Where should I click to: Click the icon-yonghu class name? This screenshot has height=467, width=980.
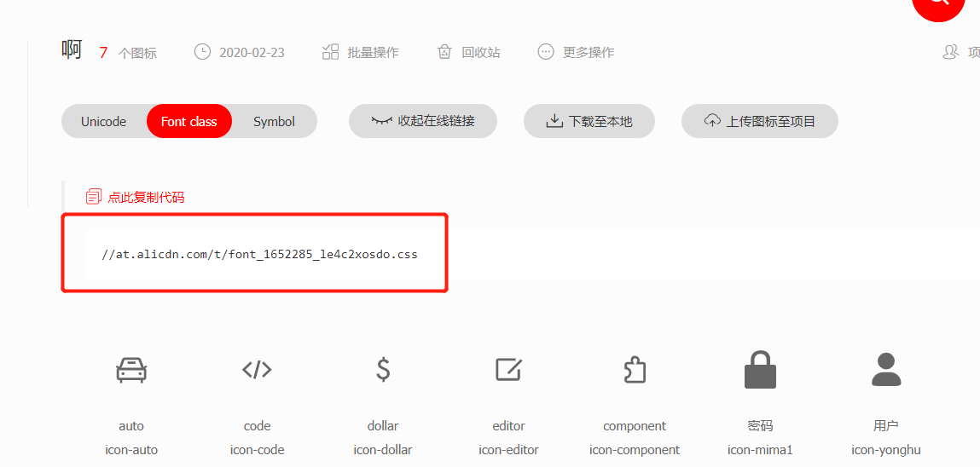886,449
